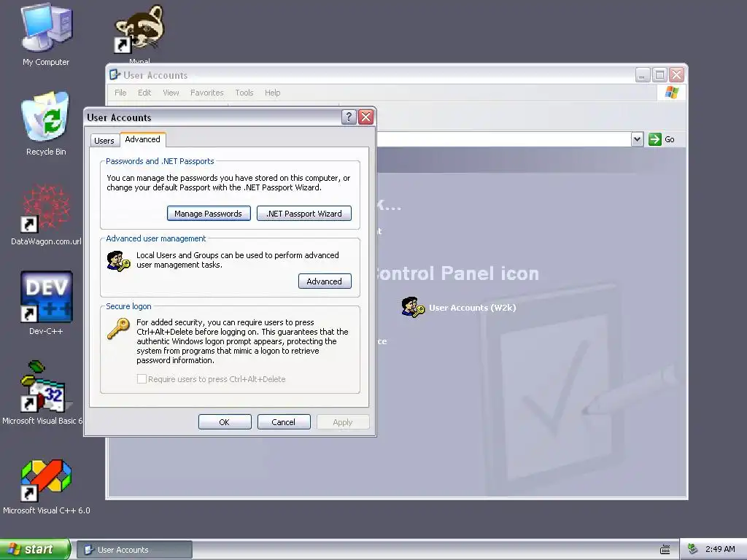This screenshot has height=560, width=747.
Task: Switch to the Users tab
Action: [104, 141]
